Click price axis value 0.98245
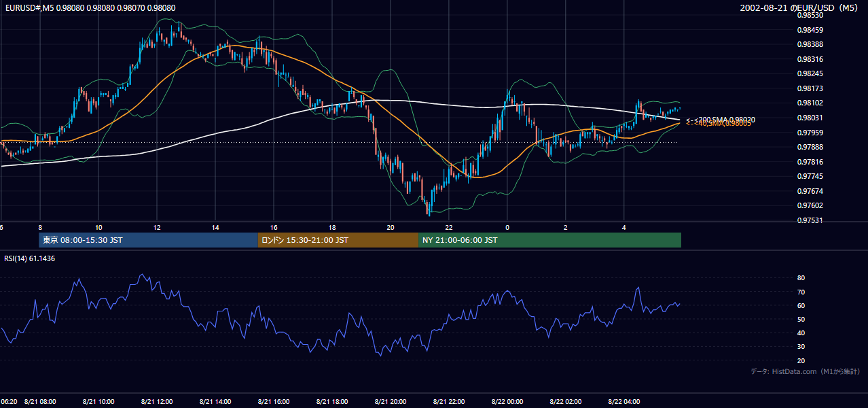The width and height of the screenshot is (868, 408). 810,74
